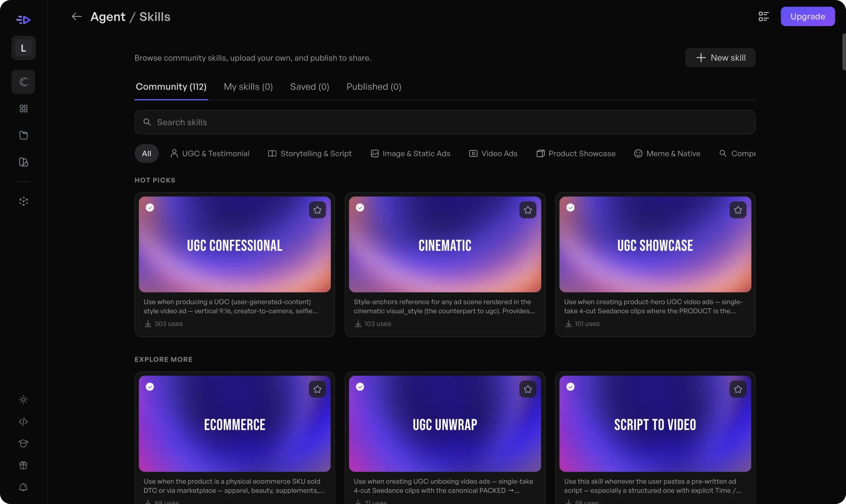Image resolution: width=846 pixels, height=504 pixels.
Task: Click the Agent breadcrumb link
Action: pyautogui.click(x=108, y=16)
